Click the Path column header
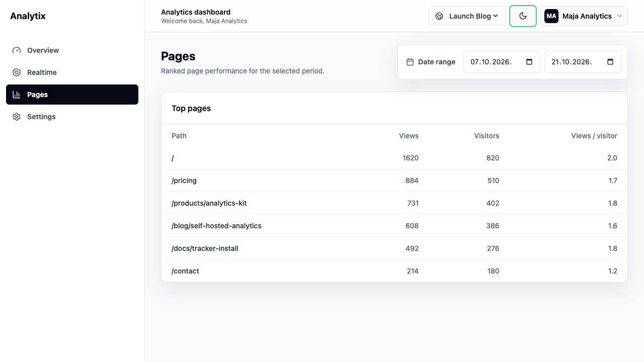 coord(179,136)
